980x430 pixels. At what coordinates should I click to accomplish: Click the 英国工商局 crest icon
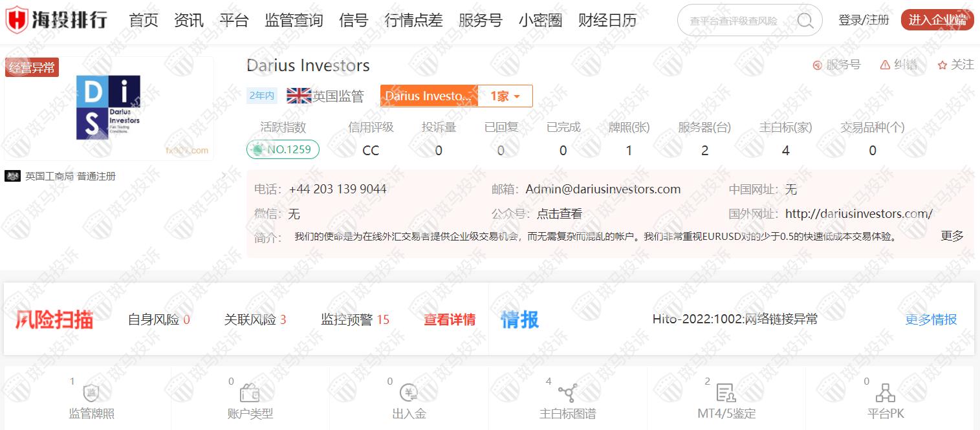(12, 176)
